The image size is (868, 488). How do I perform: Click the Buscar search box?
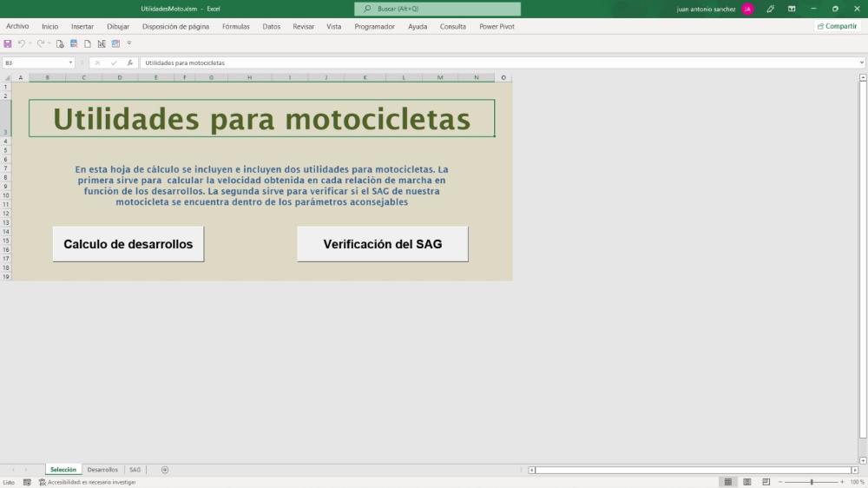(x=437, y=9)
